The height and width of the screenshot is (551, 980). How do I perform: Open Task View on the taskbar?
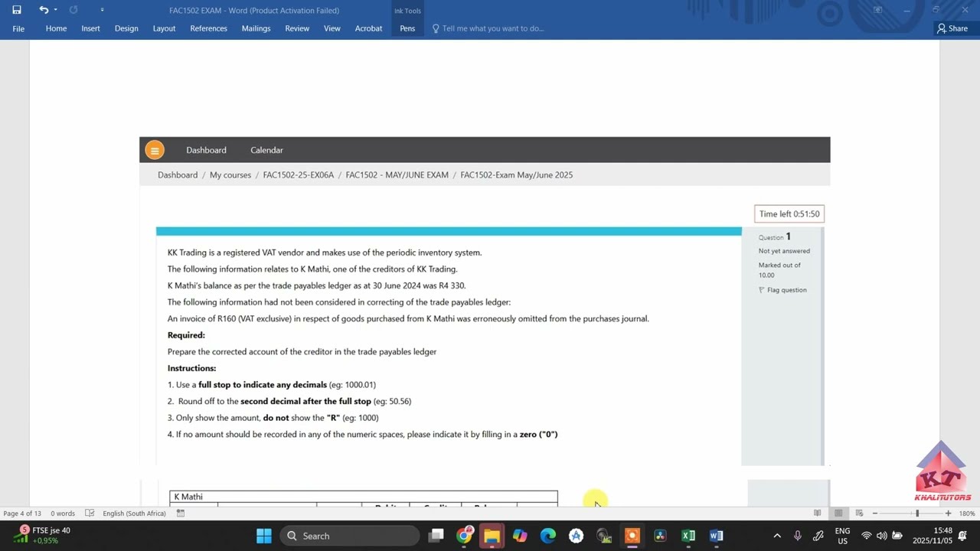[x=436, y=536]
